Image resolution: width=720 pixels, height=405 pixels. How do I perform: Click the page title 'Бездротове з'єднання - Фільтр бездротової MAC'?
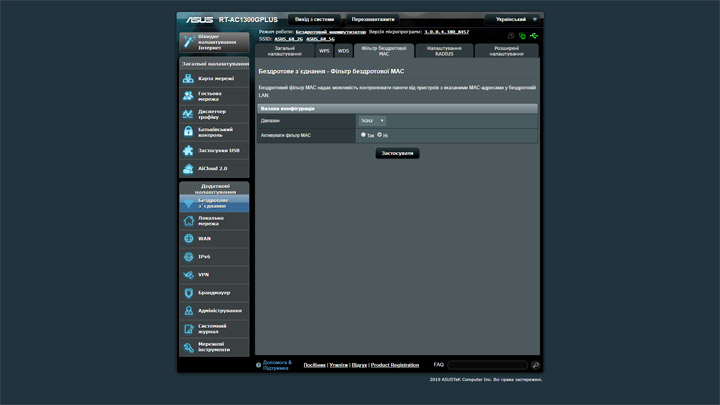click(x=331, y=71)
